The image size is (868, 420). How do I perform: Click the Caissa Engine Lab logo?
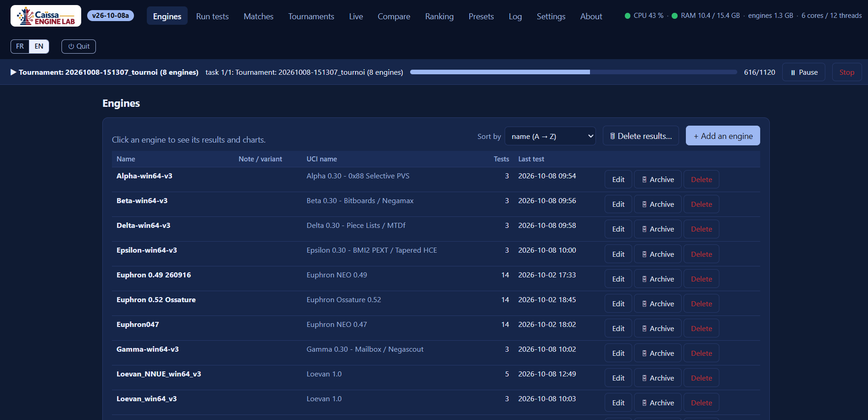click(x=46, y=16)
